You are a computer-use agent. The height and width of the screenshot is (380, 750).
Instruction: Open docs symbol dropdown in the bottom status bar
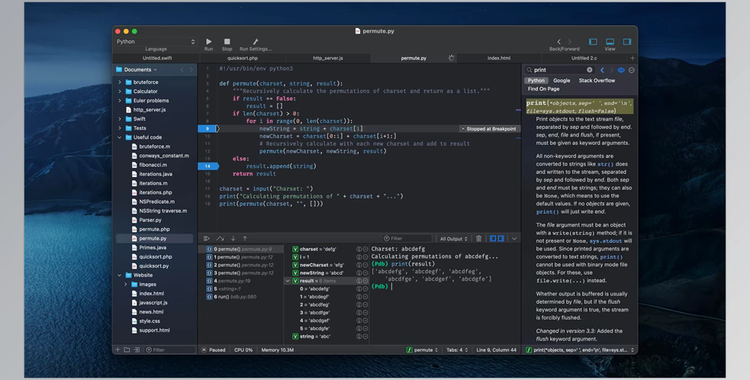click(580, 350)
